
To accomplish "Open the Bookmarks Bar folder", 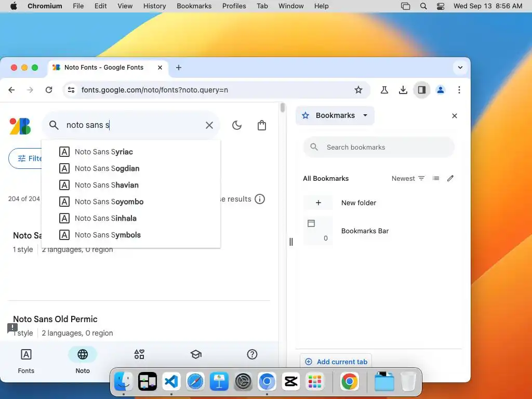I will [x=379, y=231].
